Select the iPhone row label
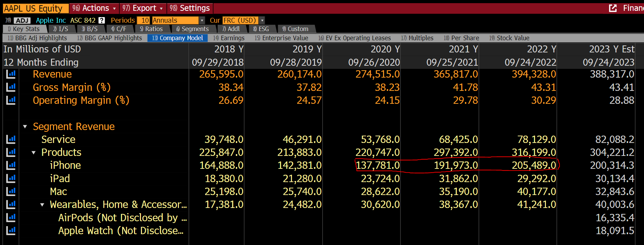Screen dimensions: 644x245 pyautogui.click(x=65, y=165)
